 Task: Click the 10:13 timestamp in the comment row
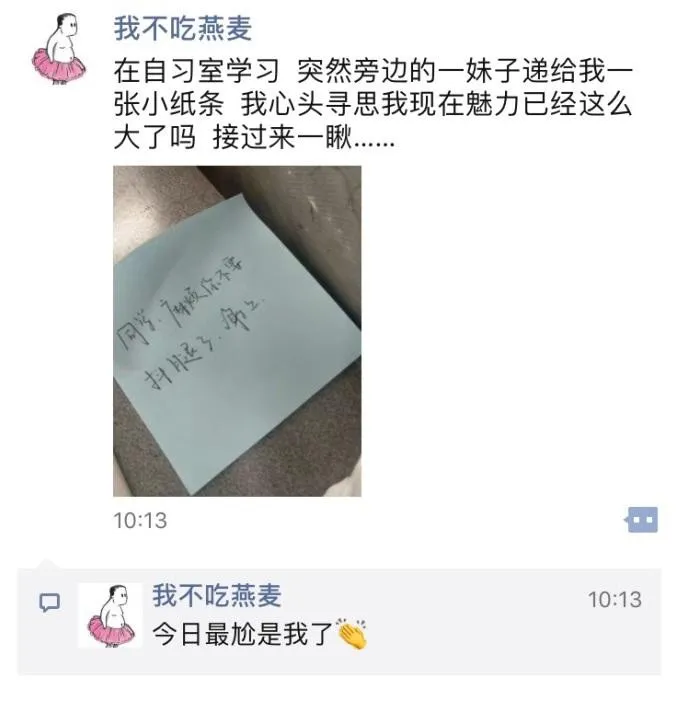(615, 600)
